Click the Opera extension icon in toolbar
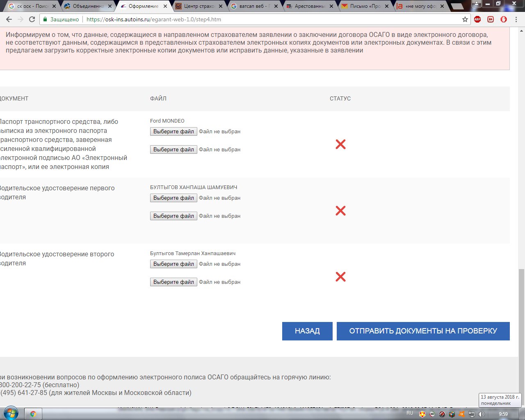Viewport: 525px width, 420px height. coord(504,19)
